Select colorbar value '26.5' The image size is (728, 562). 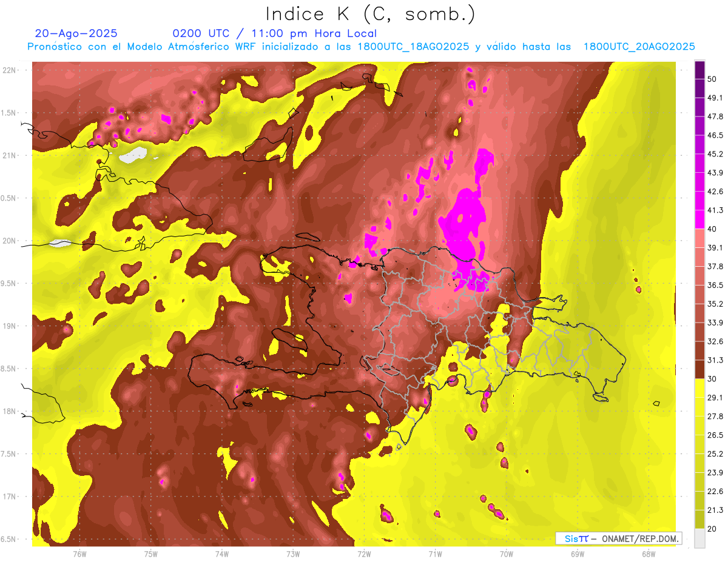point(715,435)
